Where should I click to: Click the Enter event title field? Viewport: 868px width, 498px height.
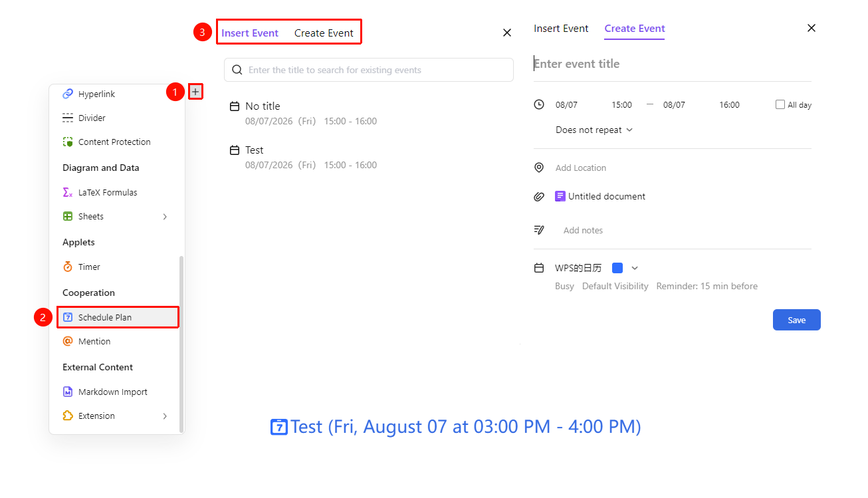coord(672,64)
